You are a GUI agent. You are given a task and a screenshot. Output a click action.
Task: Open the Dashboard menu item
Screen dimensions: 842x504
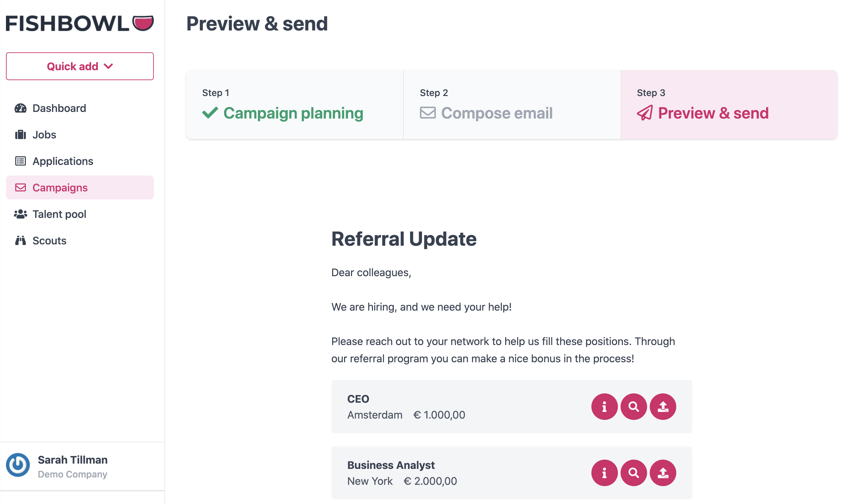click(x=59, y=108)
